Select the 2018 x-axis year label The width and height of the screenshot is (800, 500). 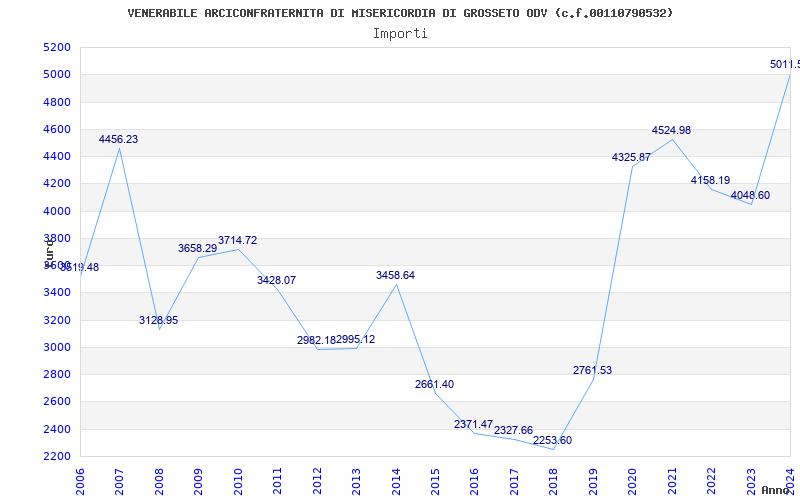click(x=554, y=482)
